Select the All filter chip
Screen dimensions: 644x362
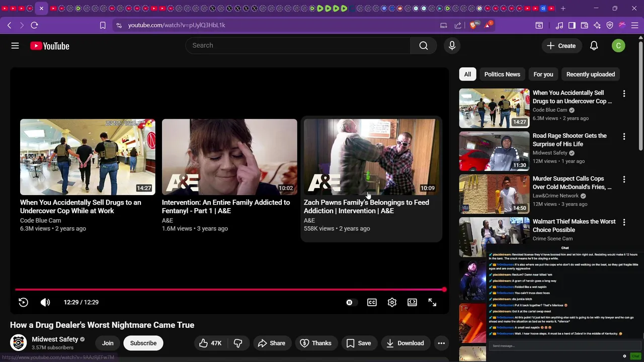(467, 74)
